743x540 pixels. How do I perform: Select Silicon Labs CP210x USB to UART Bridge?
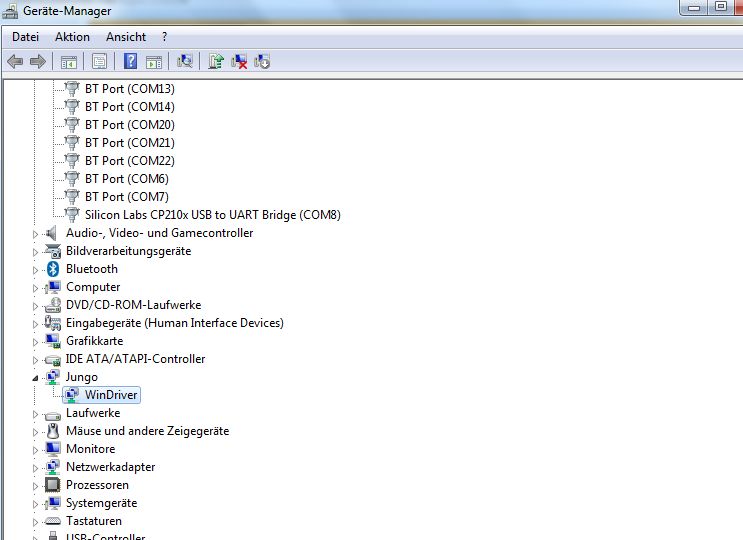[213, 215]
